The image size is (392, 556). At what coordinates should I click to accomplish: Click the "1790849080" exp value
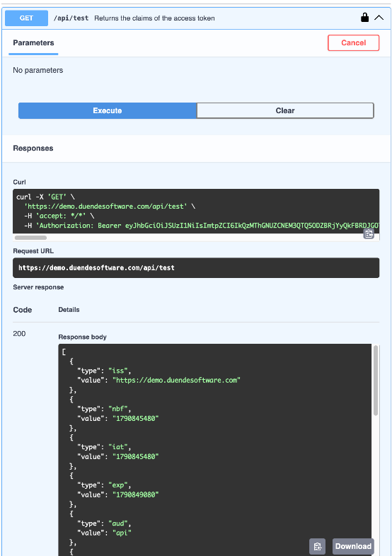[x=136, y=494]
